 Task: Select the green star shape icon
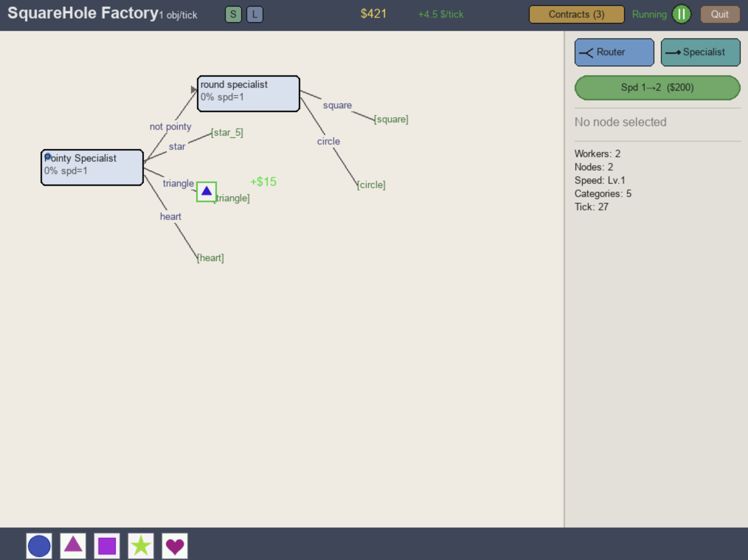tap(141, 546)
